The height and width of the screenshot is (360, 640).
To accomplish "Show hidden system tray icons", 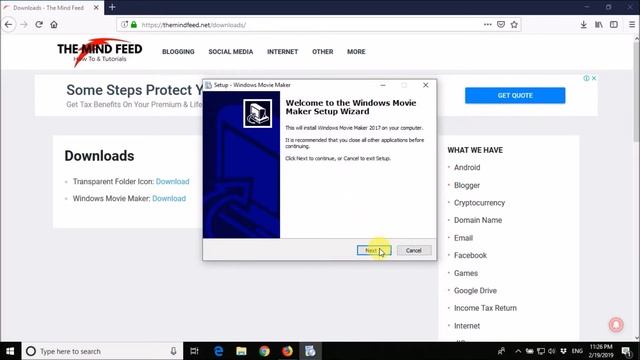I will 518,351.
